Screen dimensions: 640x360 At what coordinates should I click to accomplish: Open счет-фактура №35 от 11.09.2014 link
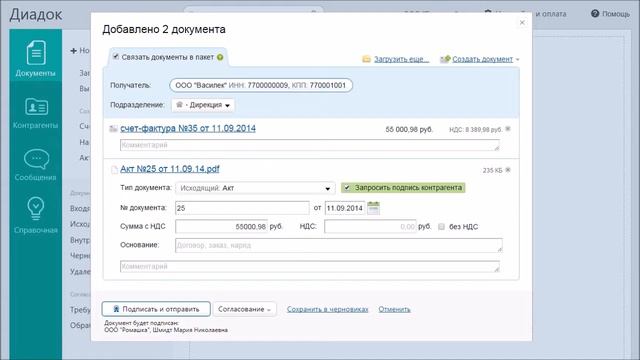click(188, 128)
